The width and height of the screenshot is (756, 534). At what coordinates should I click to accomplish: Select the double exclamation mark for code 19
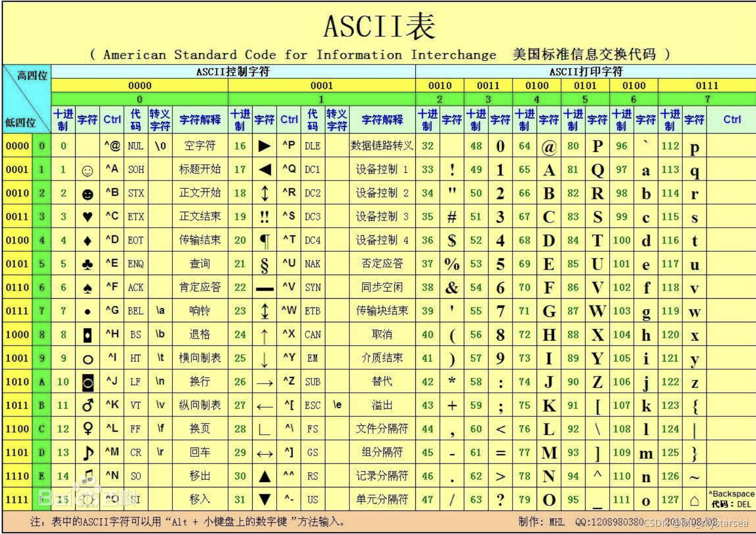tap(264, 217)
